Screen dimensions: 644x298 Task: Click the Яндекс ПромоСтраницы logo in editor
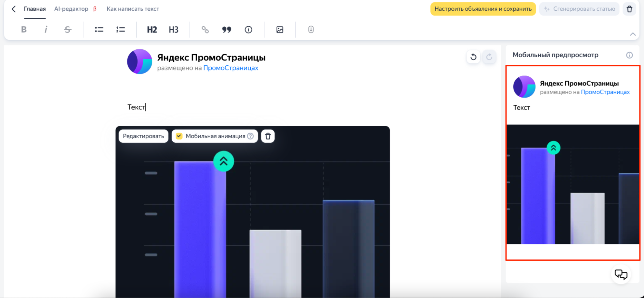click(139, 62)
